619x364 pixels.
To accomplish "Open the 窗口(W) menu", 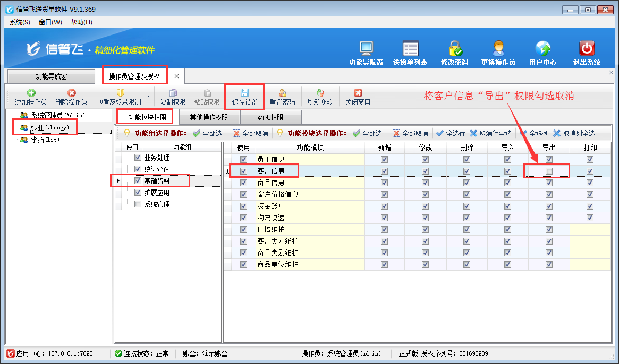I will (x=50, y=22).
